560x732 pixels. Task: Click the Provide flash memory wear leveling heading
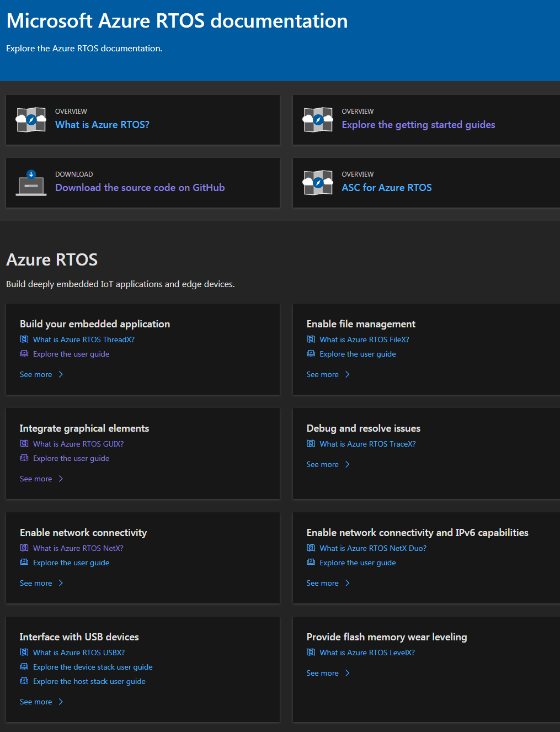[x=387, y=637]
